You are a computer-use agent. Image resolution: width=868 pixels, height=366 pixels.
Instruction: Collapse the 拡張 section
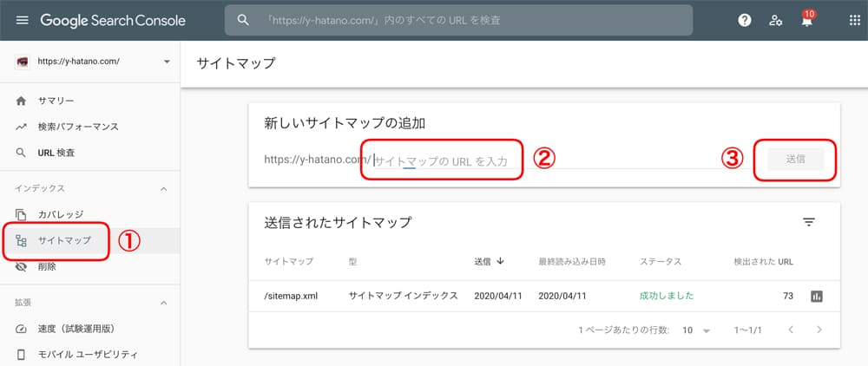click(x=163, y=303)
